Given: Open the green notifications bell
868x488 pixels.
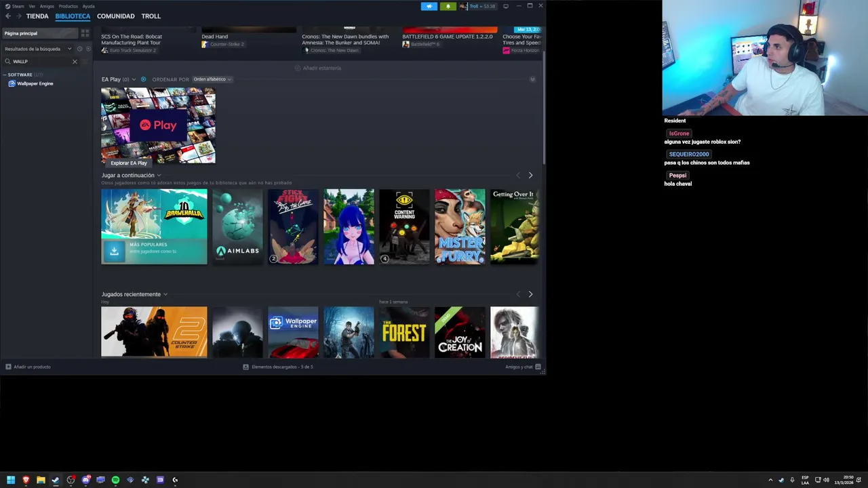Looking at the screenshot, I should pos(448,6).
